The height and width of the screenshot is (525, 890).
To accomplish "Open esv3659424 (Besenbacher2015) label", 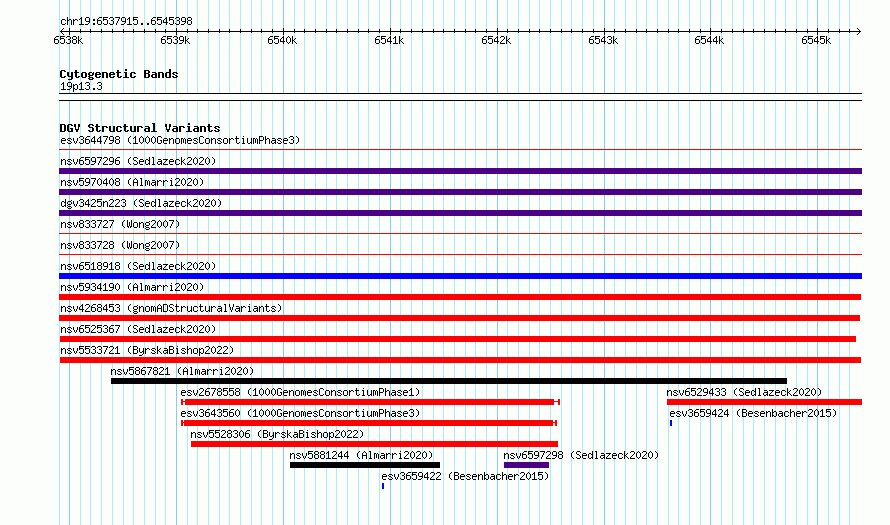I will (x=753, y=413).
